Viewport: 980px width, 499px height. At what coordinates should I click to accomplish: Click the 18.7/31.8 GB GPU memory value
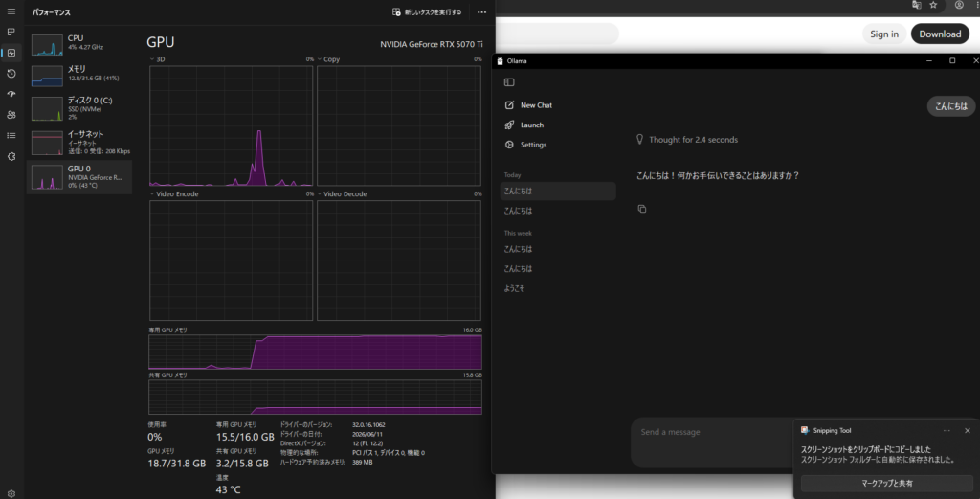pos(177,464)
